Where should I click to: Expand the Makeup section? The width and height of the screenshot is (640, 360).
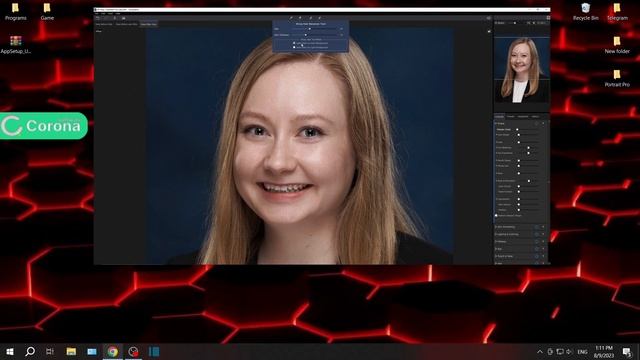point(496,242)
